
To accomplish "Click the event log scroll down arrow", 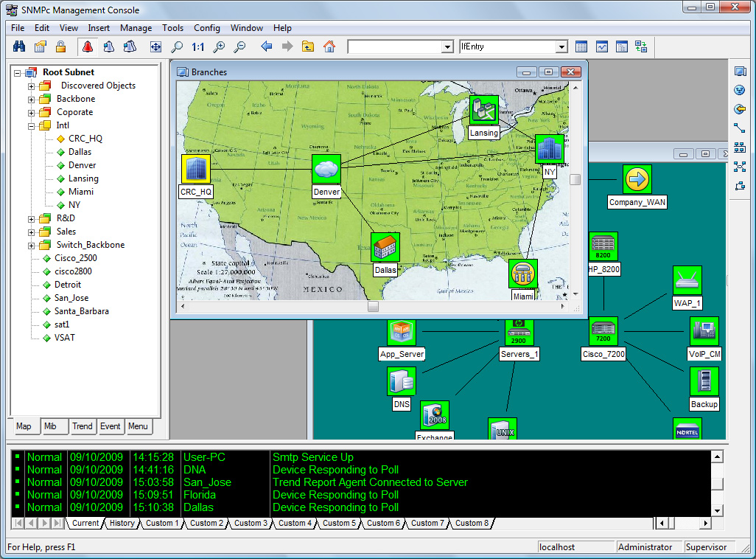I will click(717, 510).
